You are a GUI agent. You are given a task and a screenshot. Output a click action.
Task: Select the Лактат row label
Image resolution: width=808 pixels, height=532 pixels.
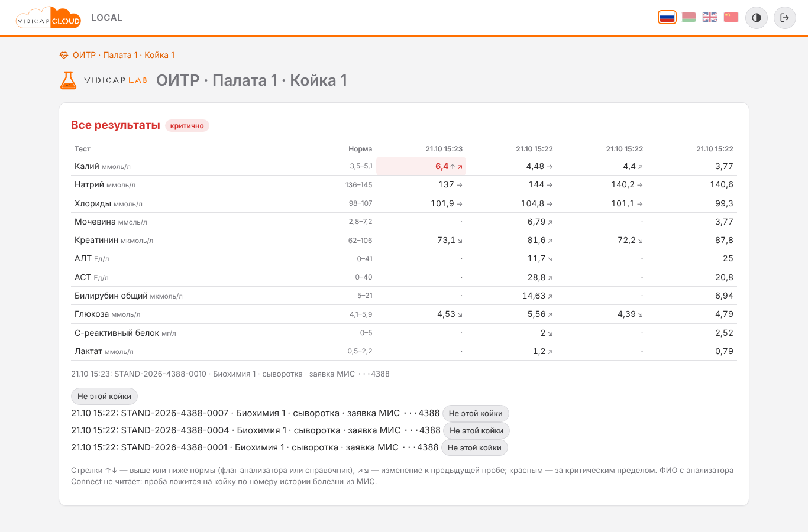pos(89,351)
